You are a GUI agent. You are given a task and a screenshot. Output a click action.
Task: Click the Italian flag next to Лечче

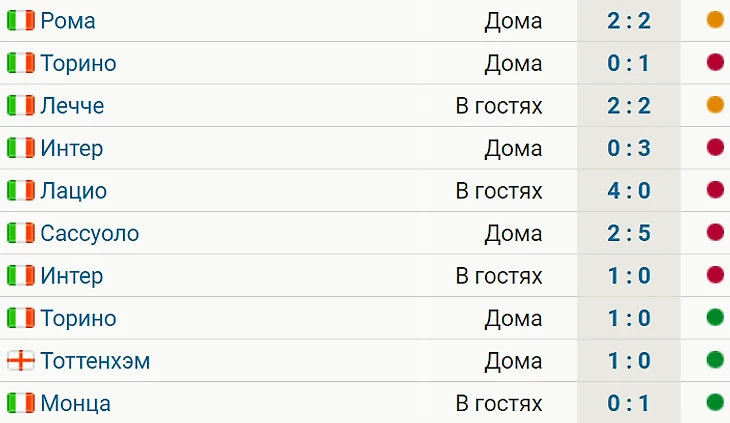point(20,105)
